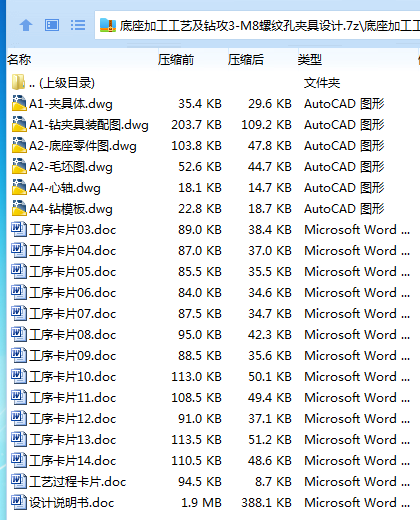Screen dimensions: 420x520
Task: Go up one directory with the arrow icon
Action: pos(26,25)
